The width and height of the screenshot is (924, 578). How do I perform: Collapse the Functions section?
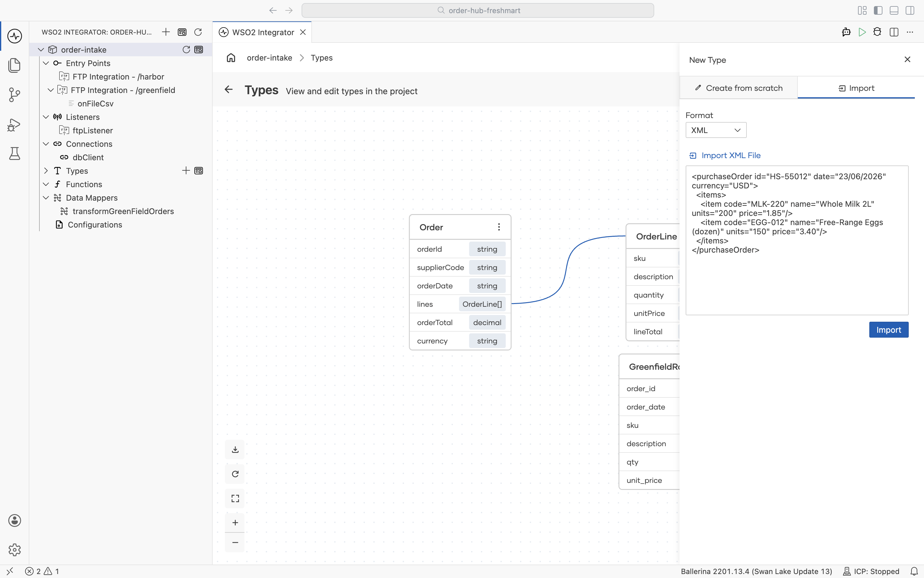pos(46,184)
